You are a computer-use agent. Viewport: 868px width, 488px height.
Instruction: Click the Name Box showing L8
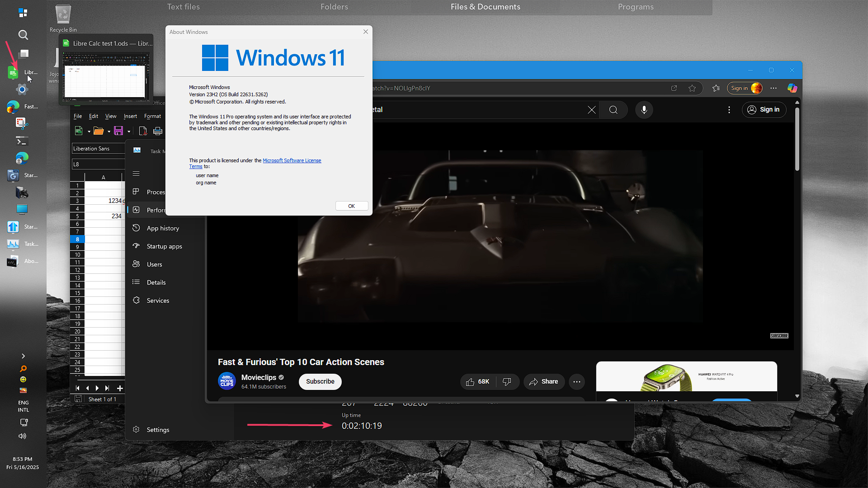[x=98, y=164]
